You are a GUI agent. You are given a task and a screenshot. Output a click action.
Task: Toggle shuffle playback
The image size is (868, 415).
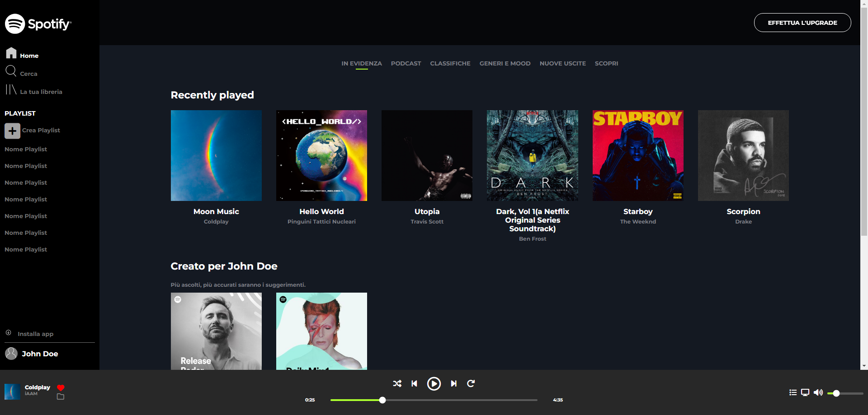tap(397, 383)
